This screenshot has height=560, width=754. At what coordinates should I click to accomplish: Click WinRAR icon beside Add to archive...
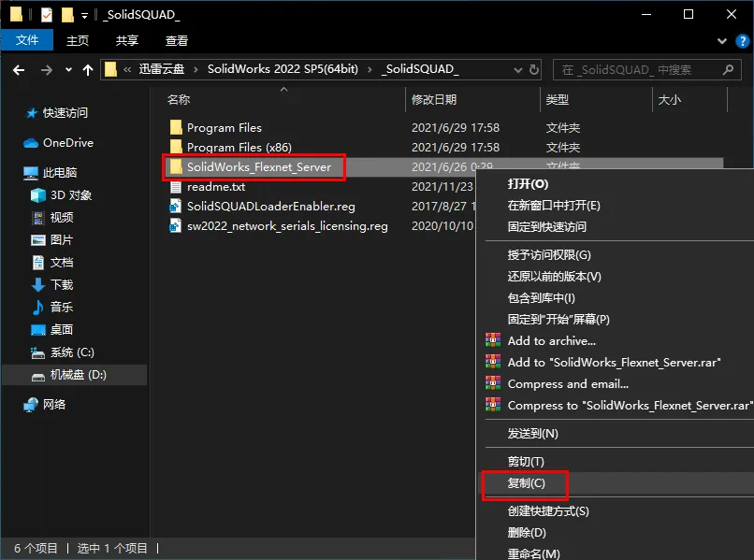[x=493, y=340]
